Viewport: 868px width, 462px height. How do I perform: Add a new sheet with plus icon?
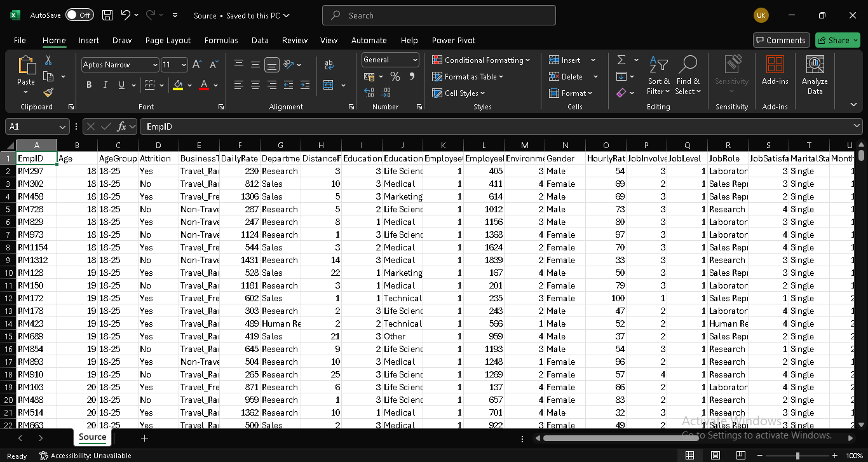click(x=144, y=438)
